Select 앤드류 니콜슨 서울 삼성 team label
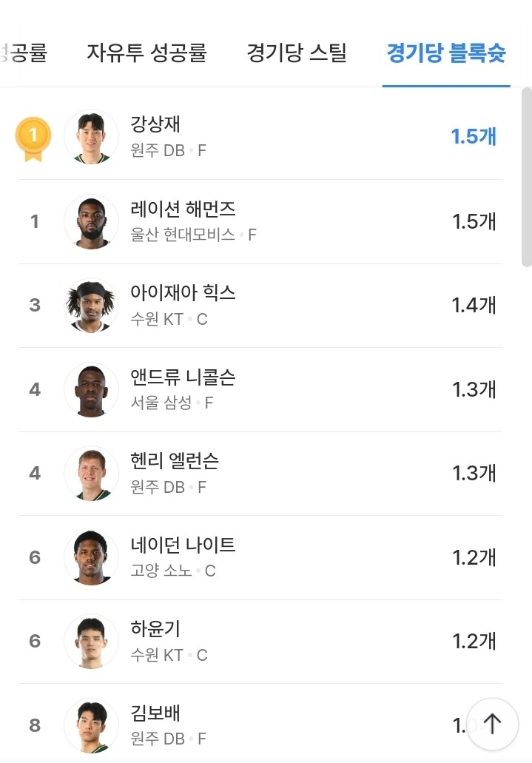This screenshot has width=532, height=763. click(x=161, y=403)
